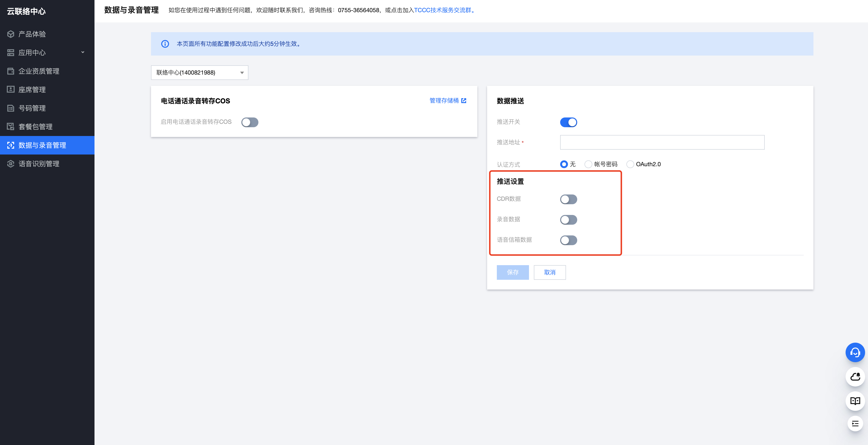Click the list menu floating icon
The height and width of the screenshot is (445, 868).
tap(855, 424)
